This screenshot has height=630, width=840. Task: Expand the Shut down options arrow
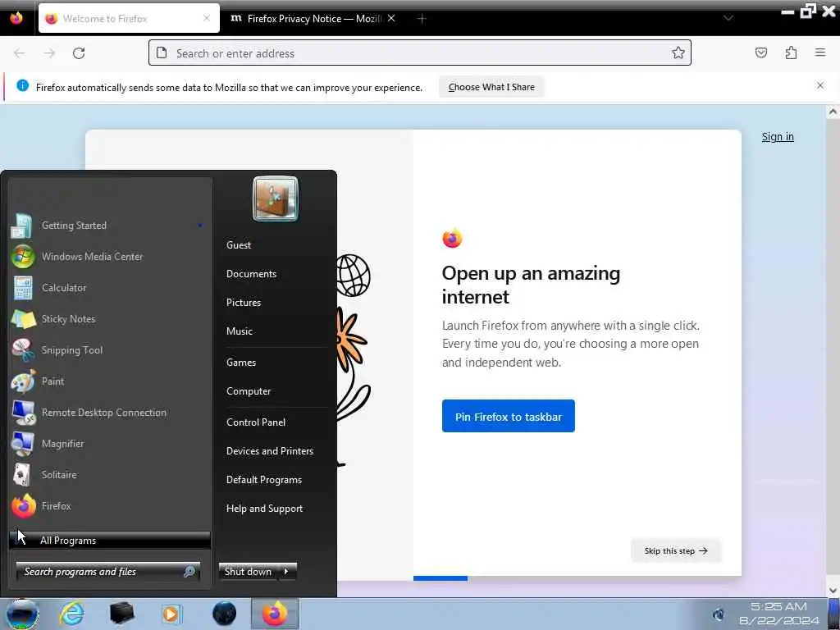[287, 572]
